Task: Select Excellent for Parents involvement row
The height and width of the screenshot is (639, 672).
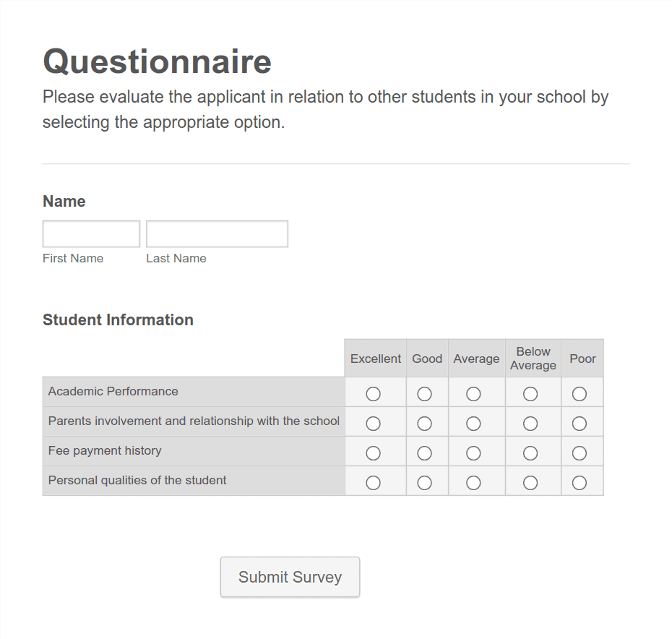Action: point(374,424)
